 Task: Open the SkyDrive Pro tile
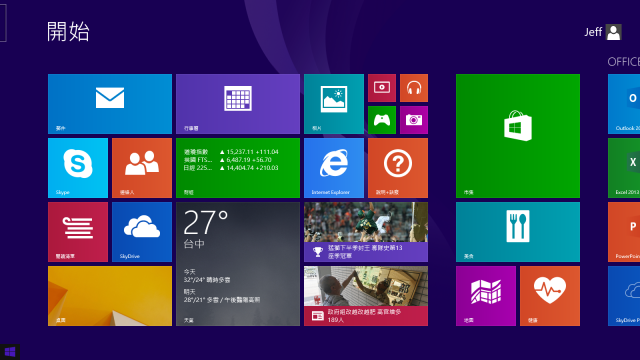click(624, 296)
